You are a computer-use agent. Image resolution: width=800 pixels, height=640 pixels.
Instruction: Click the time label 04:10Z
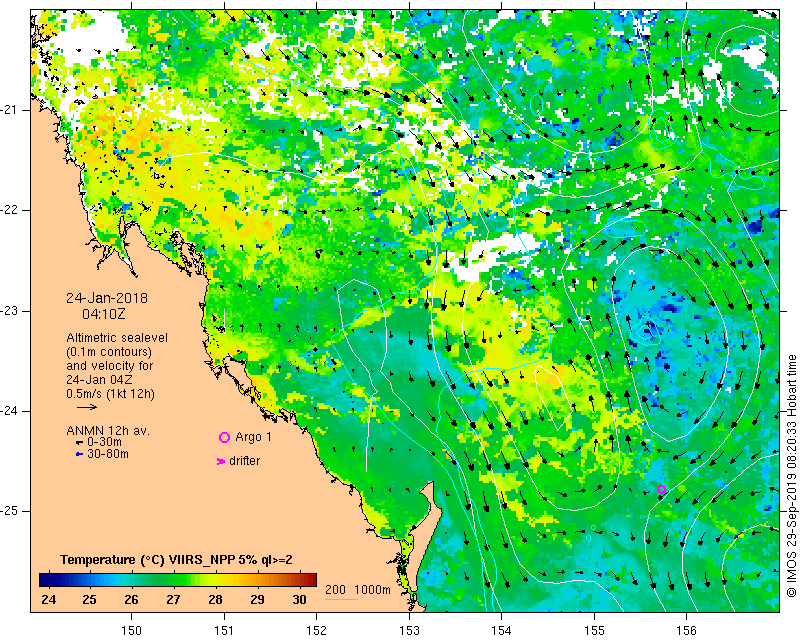pos(104,314)
